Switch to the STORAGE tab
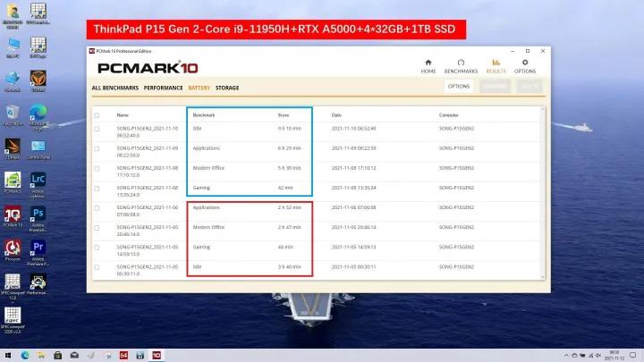The height and width of the screenshot is (362, 644). coord(227,88)
